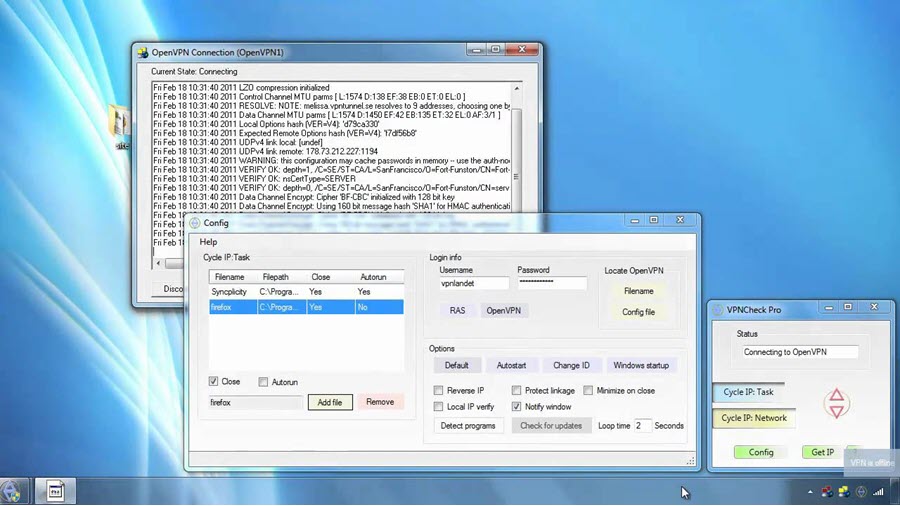Show hidden tray icons arrow
The width and height of the screenshot is (900, 506).
click(x=810, y=492)
